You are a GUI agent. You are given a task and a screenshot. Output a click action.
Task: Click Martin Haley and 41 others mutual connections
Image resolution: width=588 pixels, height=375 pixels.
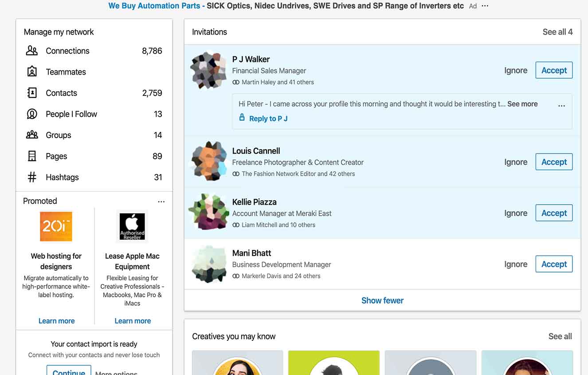pyautogui.click(x=278, y=82)
